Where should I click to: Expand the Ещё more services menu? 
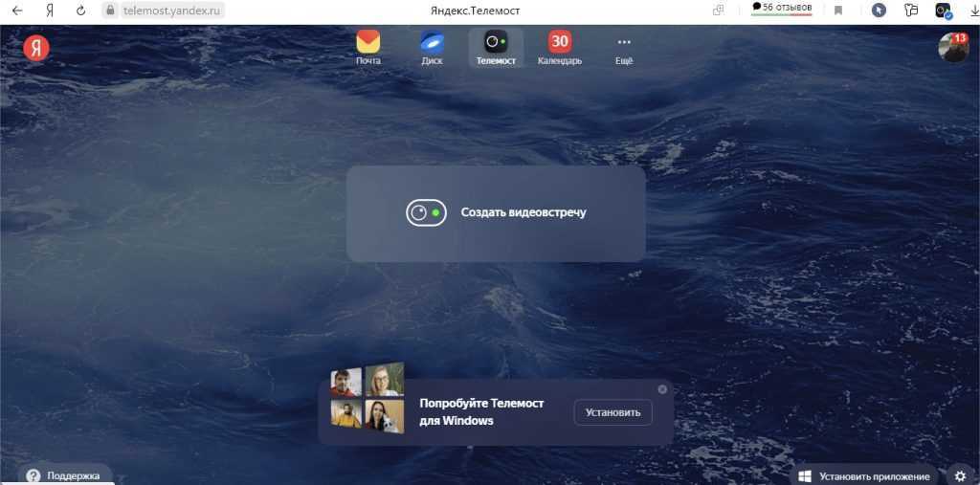(624, 47)
